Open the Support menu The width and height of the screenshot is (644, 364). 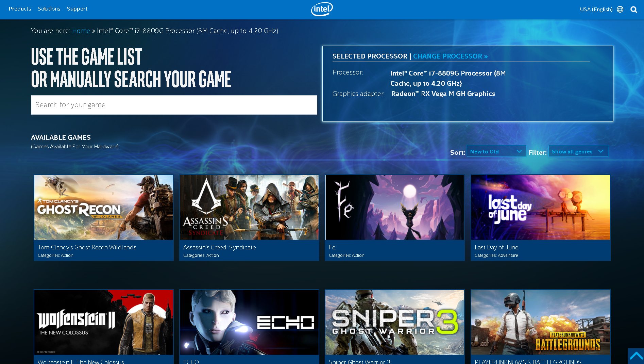77,9
